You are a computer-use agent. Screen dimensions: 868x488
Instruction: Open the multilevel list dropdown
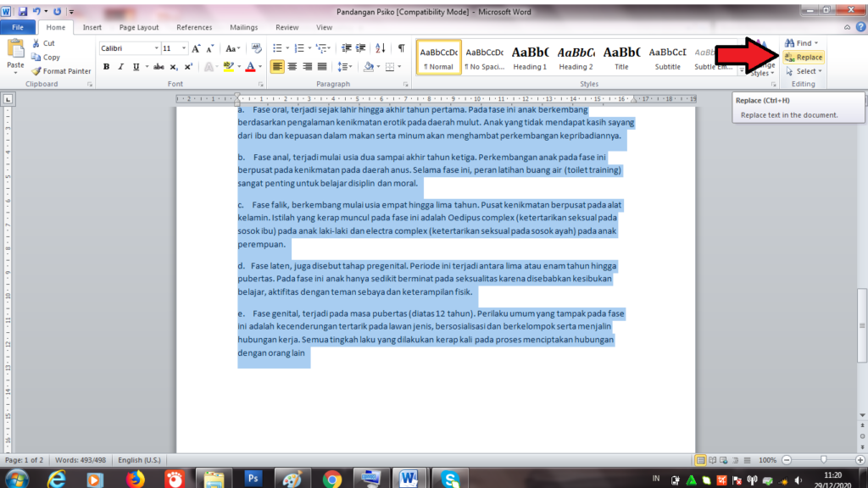329,48
